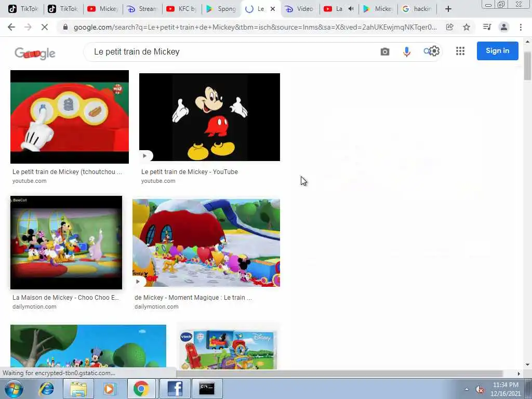532x399 pixels.
Task: Click the share page icon in address bar
Action: [x=449, y=27]
